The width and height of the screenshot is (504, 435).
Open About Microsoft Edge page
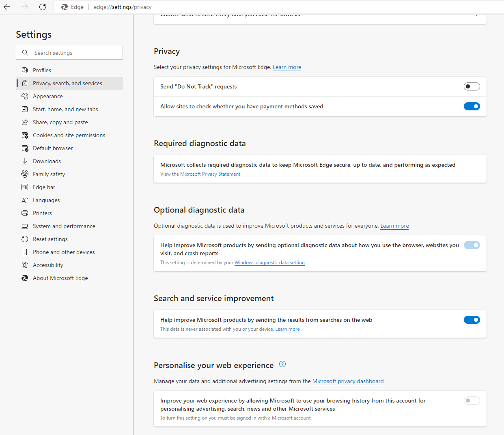pyautogui.click(x=69, y=278)
